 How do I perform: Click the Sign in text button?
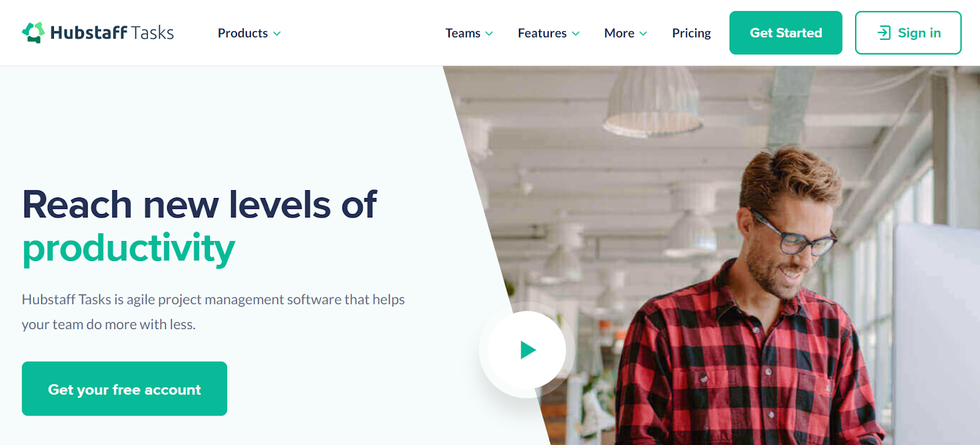click(x=919, y=33)
